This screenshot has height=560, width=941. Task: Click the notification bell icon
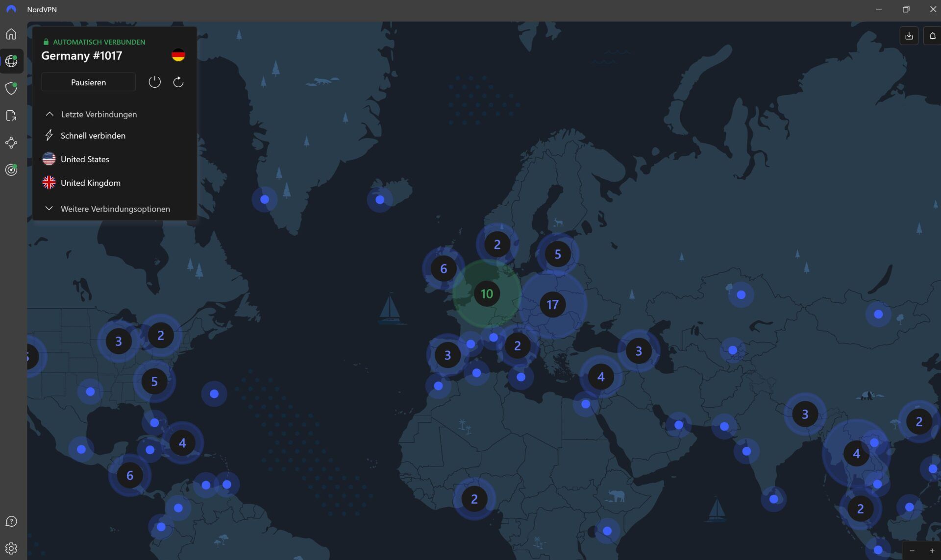click(x=932, y=35)
